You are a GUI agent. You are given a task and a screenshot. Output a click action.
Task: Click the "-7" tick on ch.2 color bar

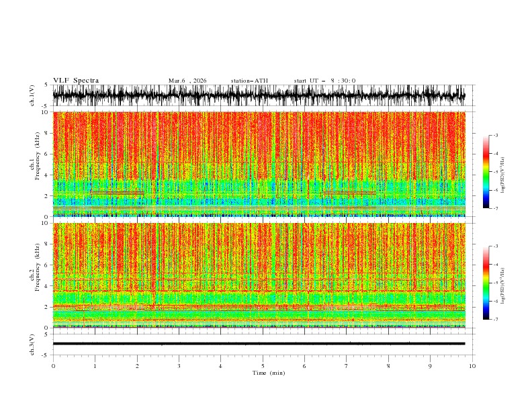496,319
